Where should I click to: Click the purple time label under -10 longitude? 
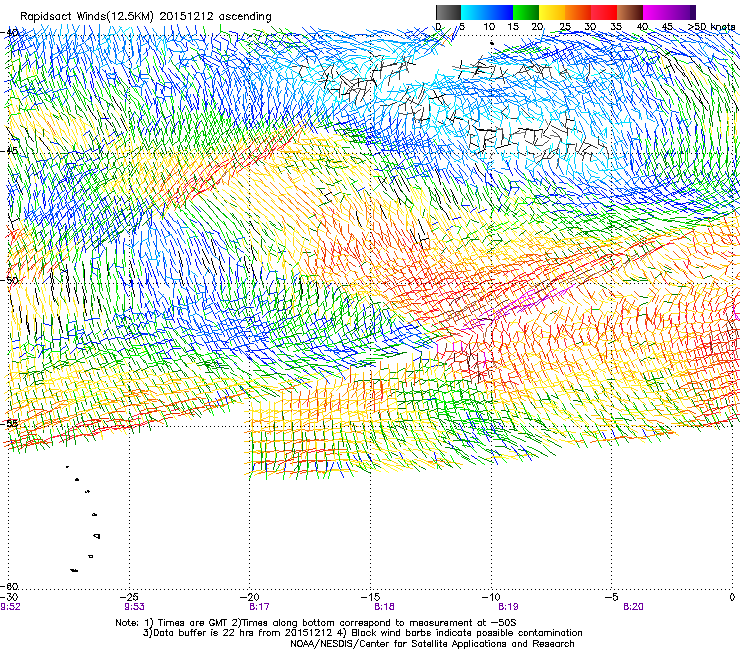(x=508, y=607)
